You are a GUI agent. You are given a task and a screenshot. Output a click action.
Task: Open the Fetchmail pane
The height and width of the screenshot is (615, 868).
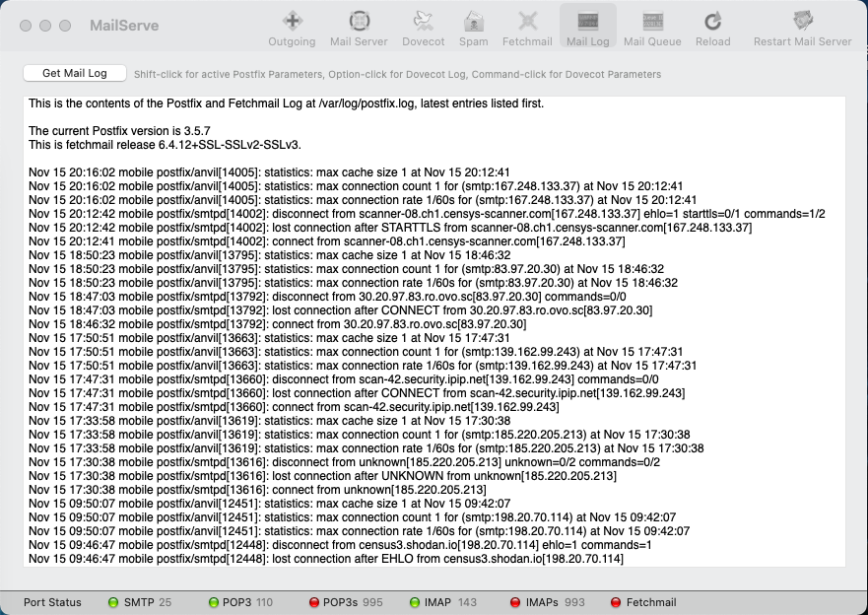click(528, 28)
